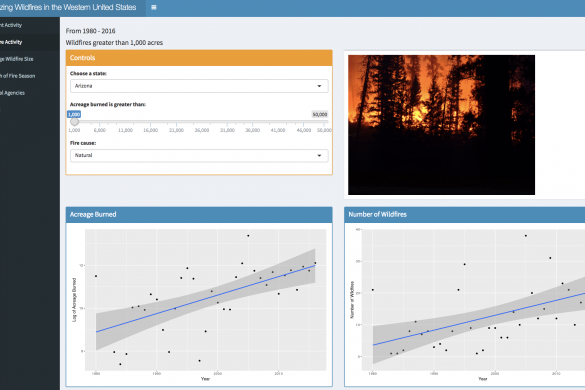Open the 'Choose a state' Arizona dropdown
This screenshot has width=585, height=390.
[x=199, y=86]
